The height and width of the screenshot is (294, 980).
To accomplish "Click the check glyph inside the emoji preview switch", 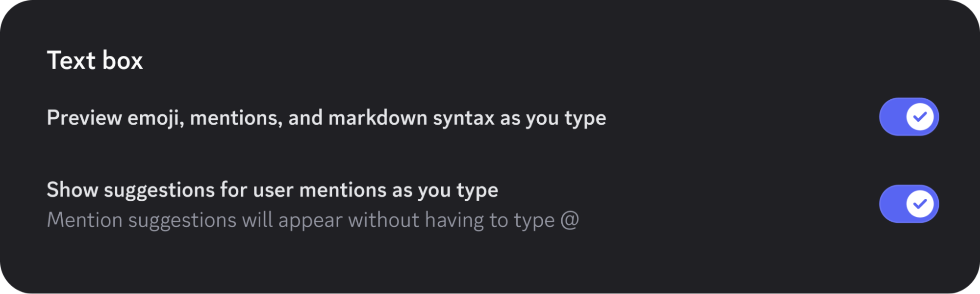I will click(921, 116).
